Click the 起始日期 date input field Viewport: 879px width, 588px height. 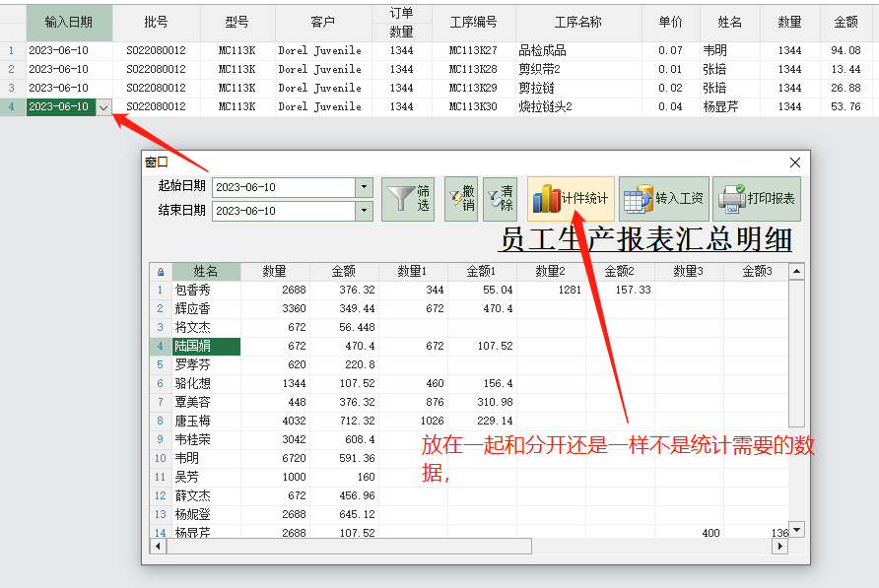[284, 187]
